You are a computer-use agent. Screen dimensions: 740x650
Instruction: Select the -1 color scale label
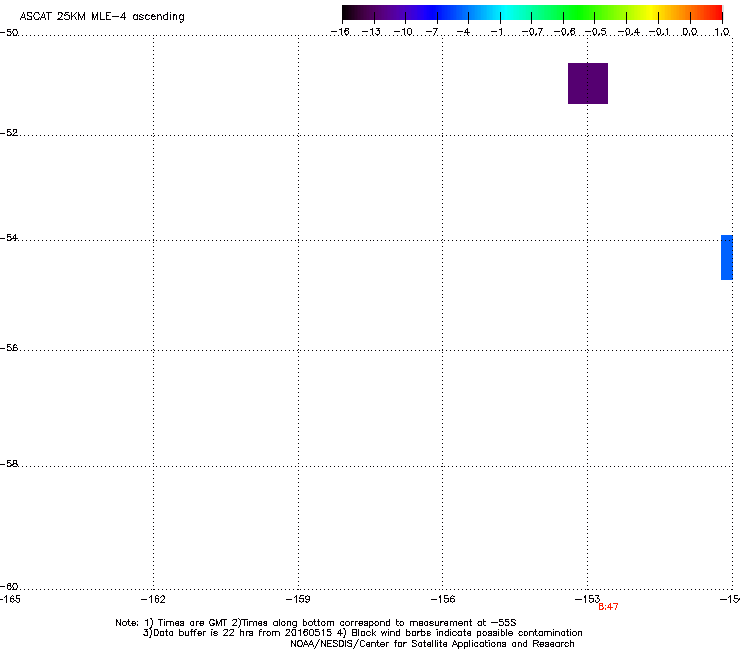pos(496,32)
